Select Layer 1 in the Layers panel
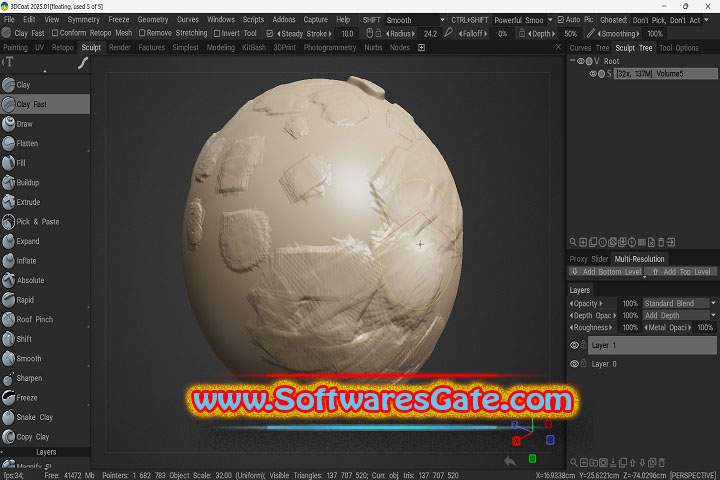This screenshot has height=480, width=720. pyautogui.click(x=652, y=345)
